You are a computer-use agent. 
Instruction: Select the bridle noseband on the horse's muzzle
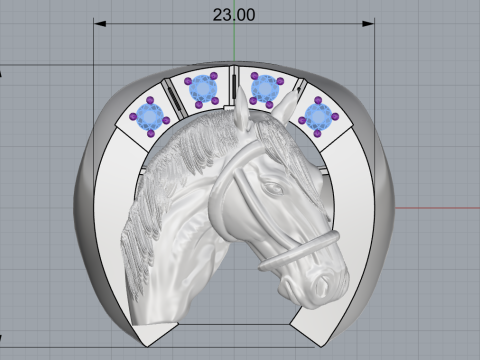click(x=299, y=251)
